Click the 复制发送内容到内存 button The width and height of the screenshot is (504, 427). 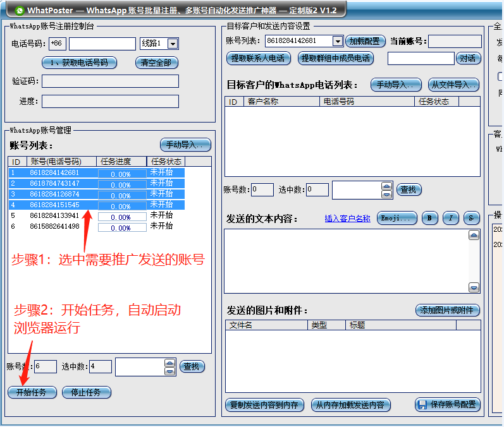264,405
